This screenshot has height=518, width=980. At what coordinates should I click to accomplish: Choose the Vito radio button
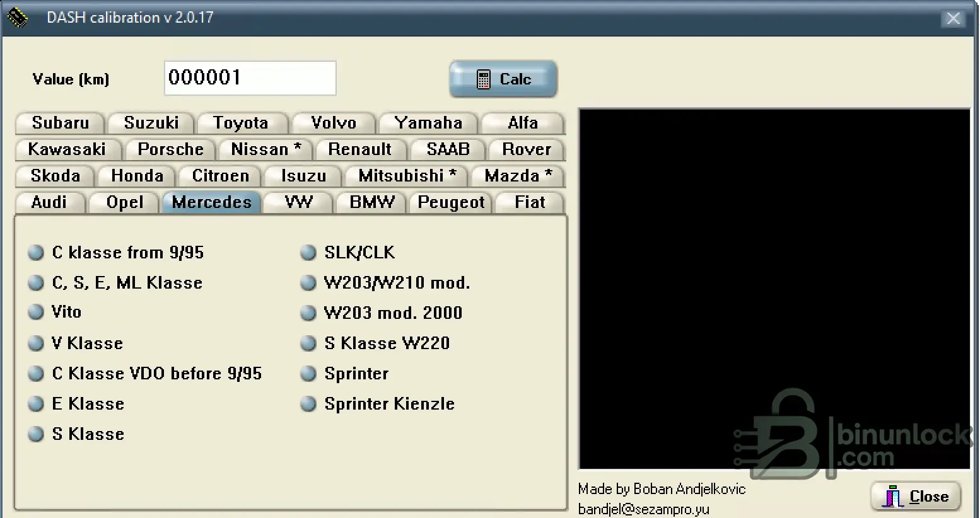[36, 312]
